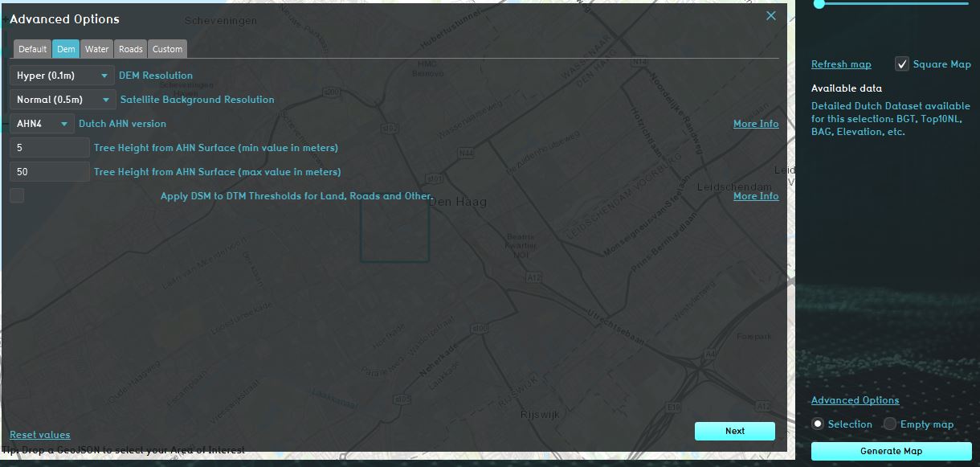980x467 pixels.
Task: Switch to the Default tab
Action: tap(33, 49)
